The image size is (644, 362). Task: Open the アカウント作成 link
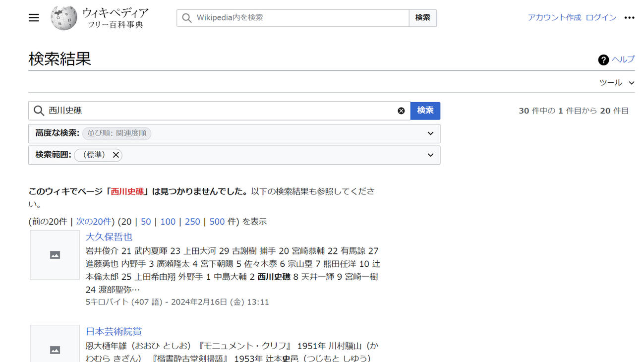[x=554, y=17]
